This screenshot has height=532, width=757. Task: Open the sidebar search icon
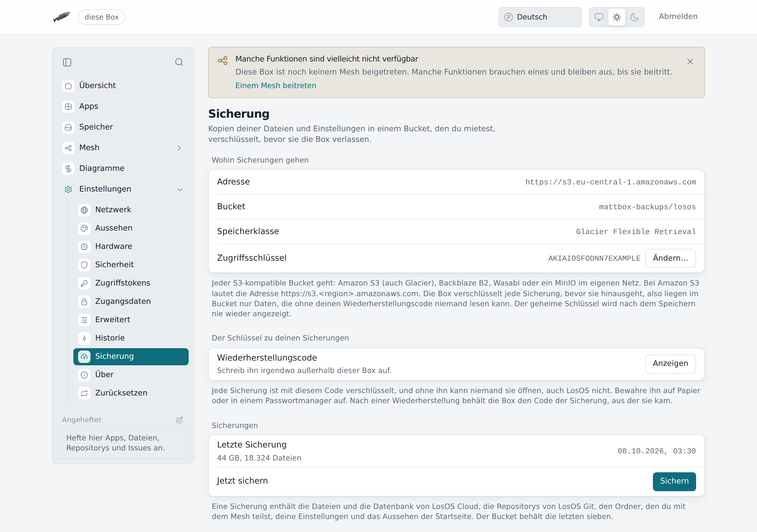coord(179,62)
